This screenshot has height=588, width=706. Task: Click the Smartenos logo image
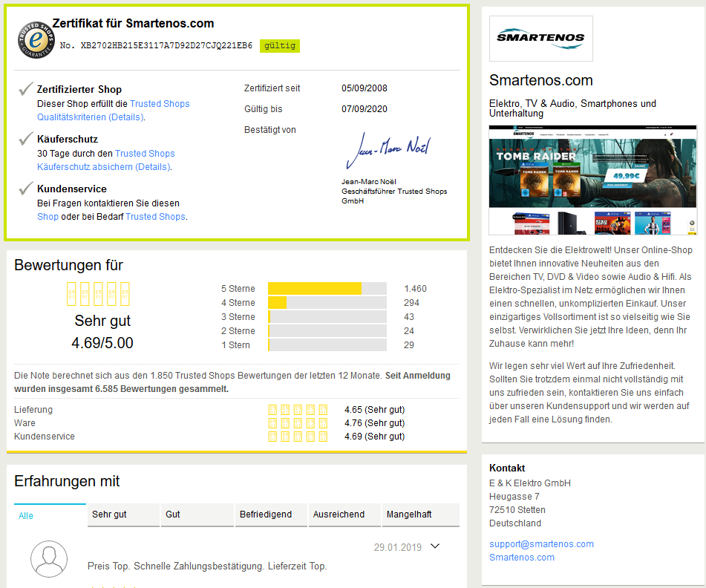(540, 39)
